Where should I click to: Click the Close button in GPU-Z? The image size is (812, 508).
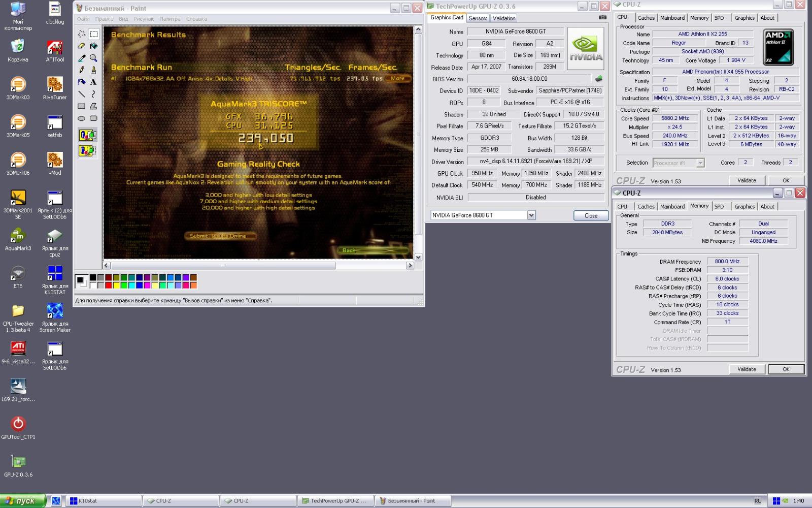(591, 216)
